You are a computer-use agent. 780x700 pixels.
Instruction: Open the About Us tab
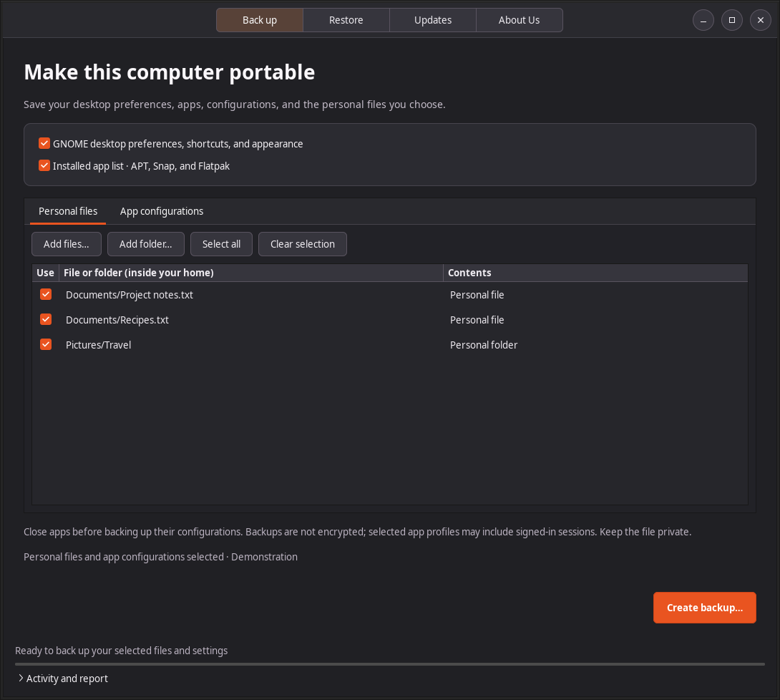click(520, 20)
